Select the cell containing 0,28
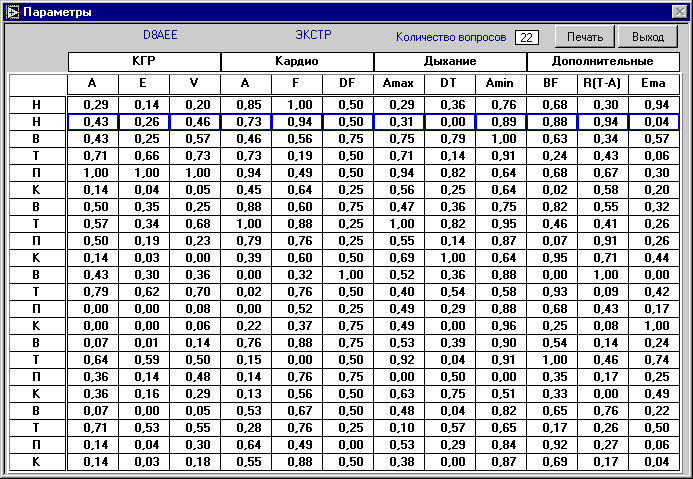The image size is (693, 479). coord(246,428)
